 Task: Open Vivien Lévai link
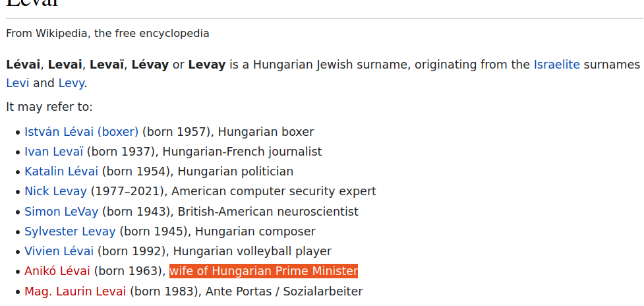point(59,251)
